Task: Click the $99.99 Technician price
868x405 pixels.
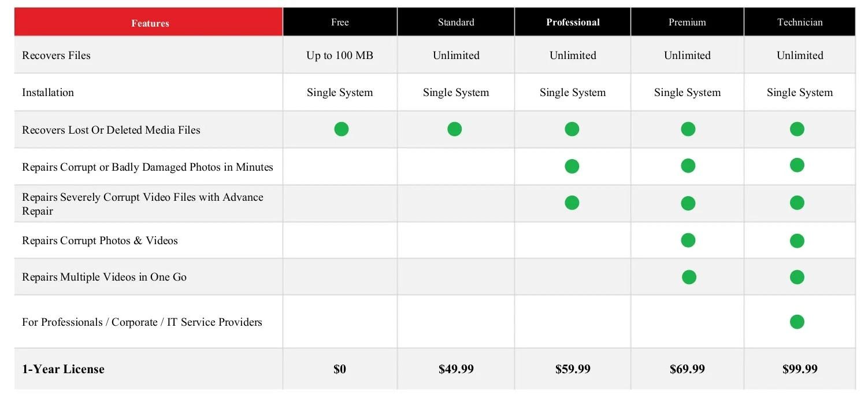Action: click(800, 369)
